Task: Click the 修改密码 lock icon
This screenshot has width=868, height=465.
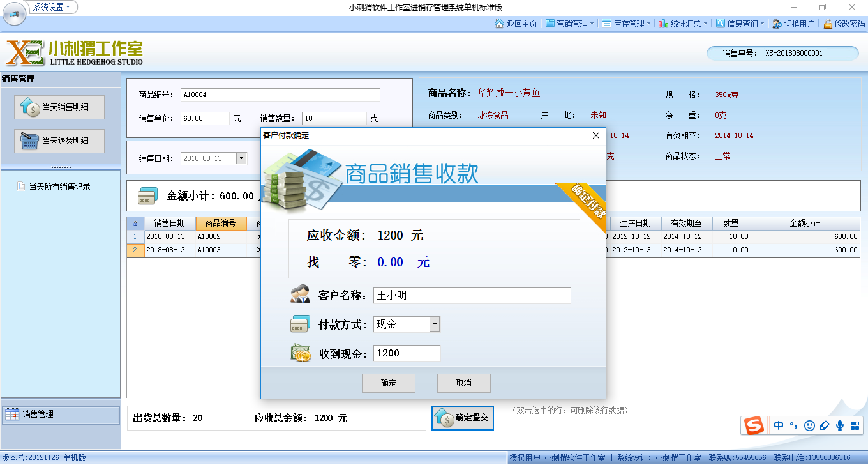Action: [828, 24]
